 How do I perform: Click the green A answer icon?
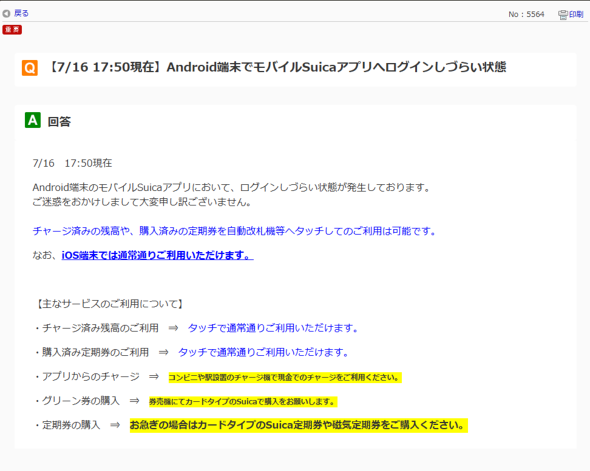point(33,120)
